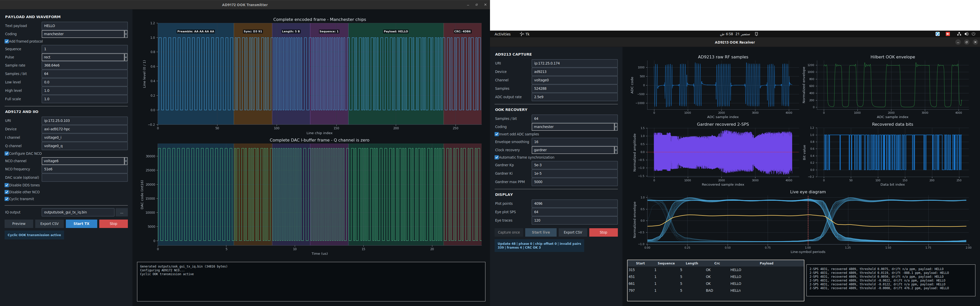This screenshot has width=980, height=306.
Task: Click the axi-ad9172-hpc Device field
Action: click(x=84, y=129)
